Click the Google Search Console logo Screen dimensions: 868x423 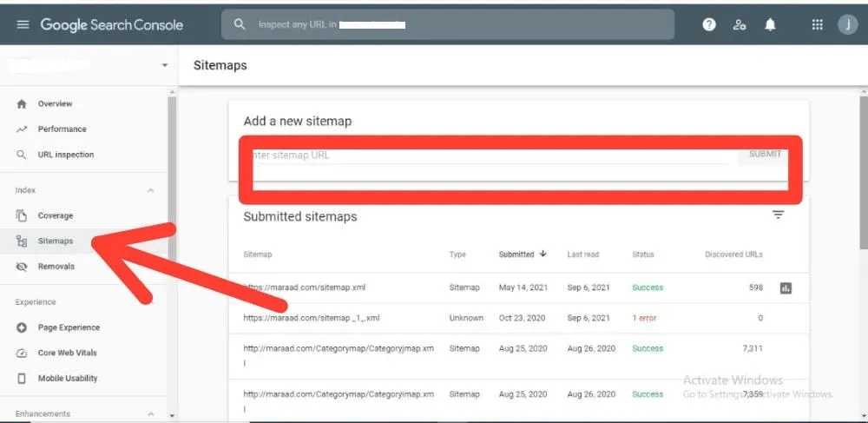point(111,24)
